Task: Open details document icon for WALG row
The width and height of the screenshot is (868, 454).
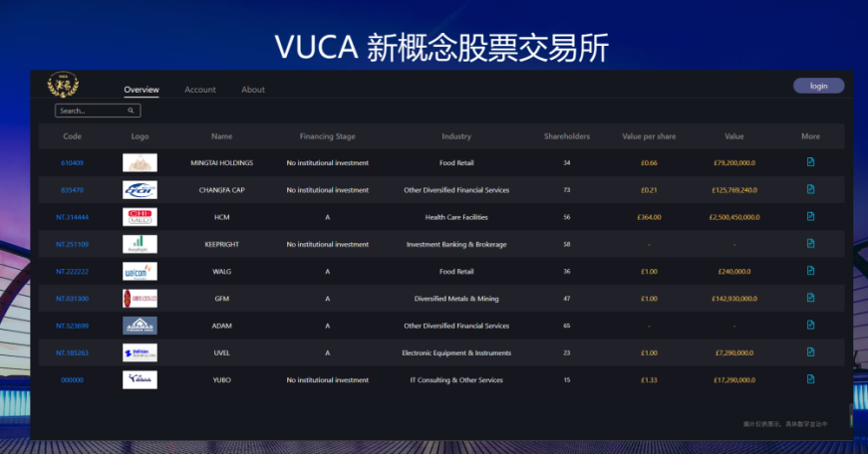Action: 810,271
